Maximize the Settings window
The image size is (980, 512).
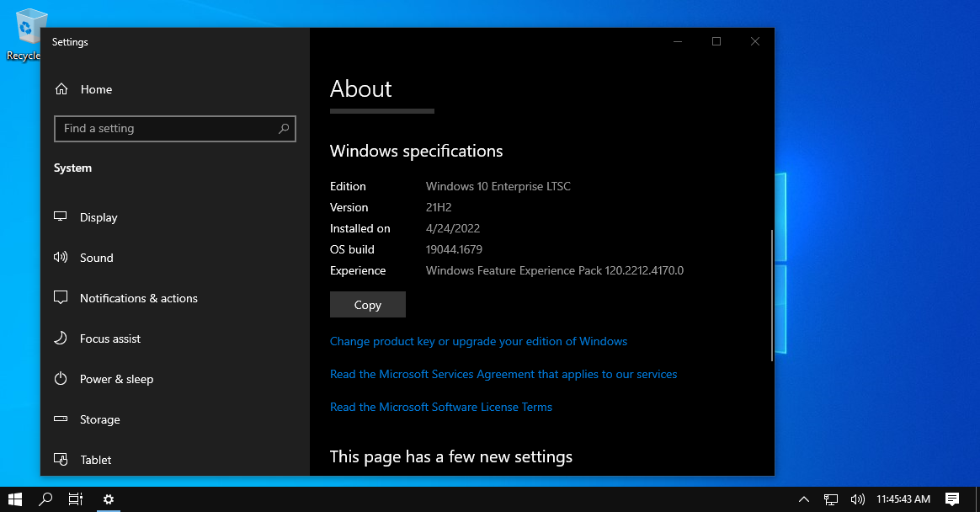coord(716,41)
